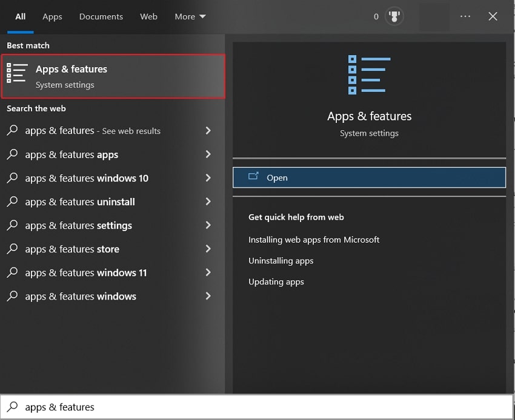This screenshot has height=420, width=515.
Task: Expand the 'apps & features apps' arrow
Action: [x=208, y=154]
